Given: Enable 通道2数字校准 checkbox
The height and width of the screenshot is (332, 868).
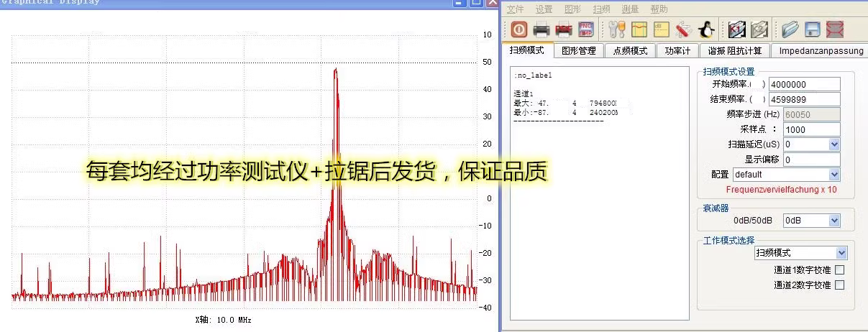Looking at the screenshot, I should pyautogui.click(x=839, y=285).
